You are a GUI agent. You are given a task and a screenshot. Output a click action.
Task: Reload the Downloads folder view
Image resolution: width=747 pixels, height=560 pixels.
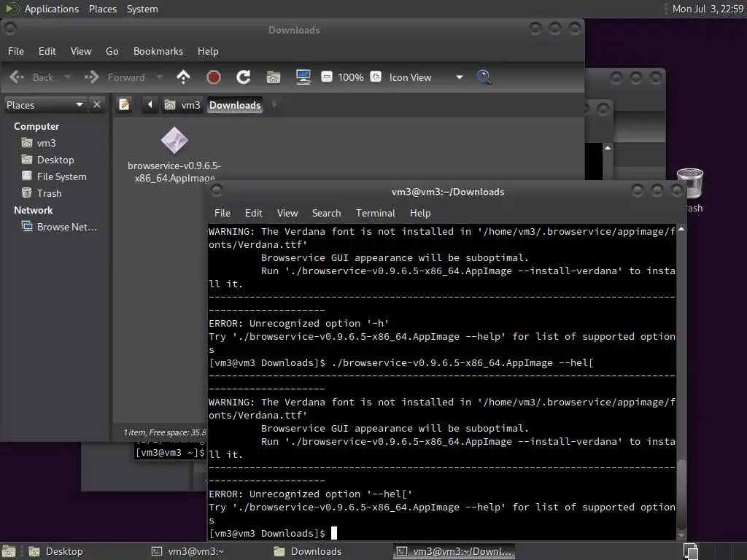(244, 77)
